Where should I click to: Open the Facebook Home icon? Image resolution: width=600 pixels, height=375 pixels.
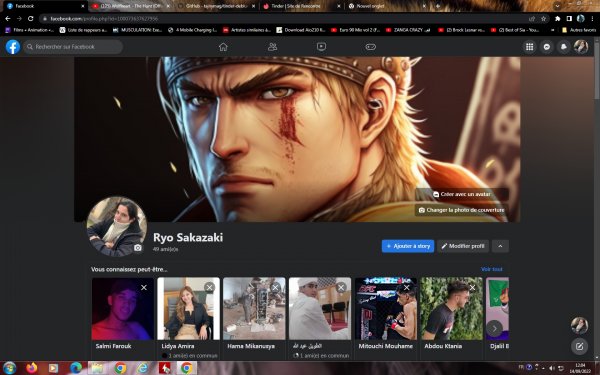(x=223, y=47)
